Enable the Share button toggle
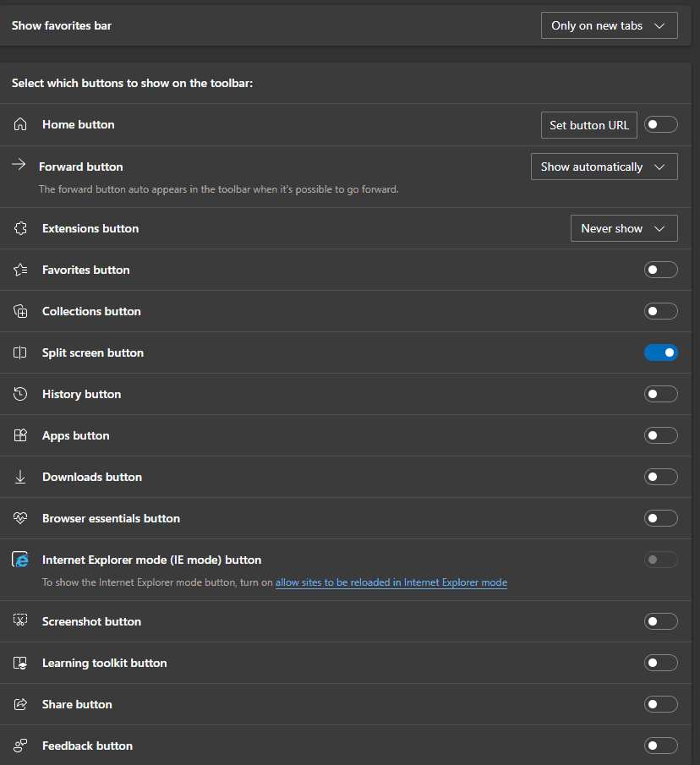This screenshot has width=700, height=765. tap(660, 704)
